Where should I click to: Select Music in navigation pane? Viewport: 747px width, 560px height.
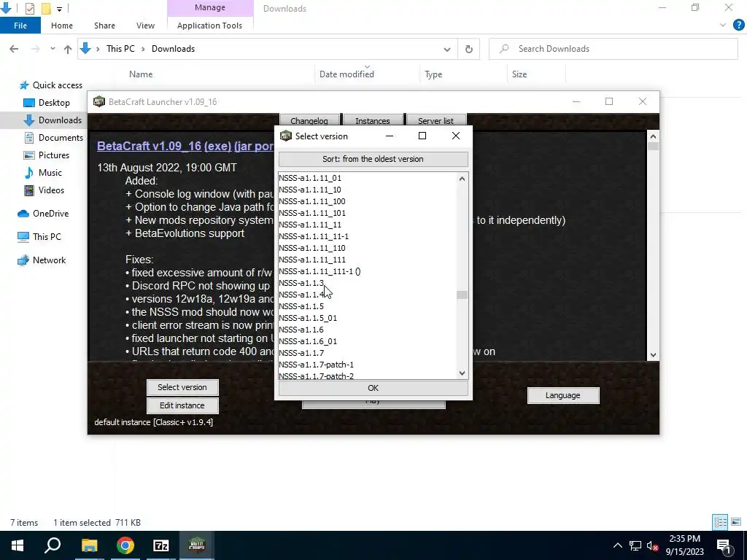(x=50, y=173)
